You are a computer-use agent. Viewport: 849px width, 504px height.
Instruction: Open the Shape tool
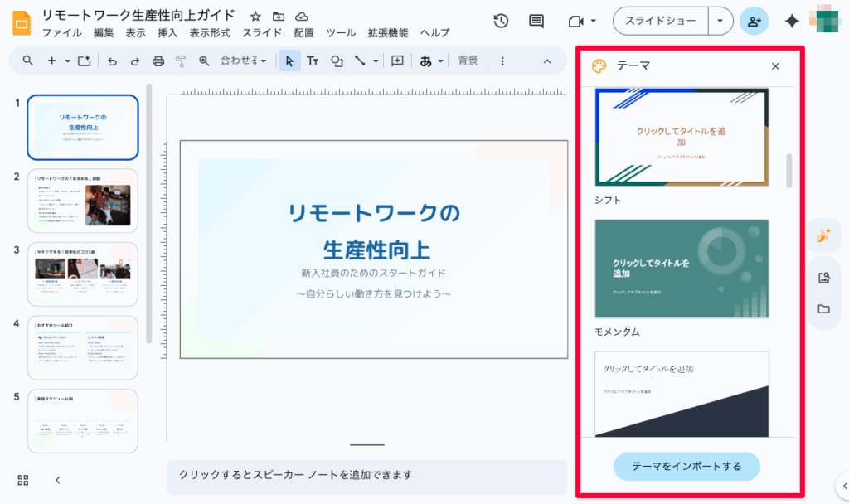coord(337,61)
